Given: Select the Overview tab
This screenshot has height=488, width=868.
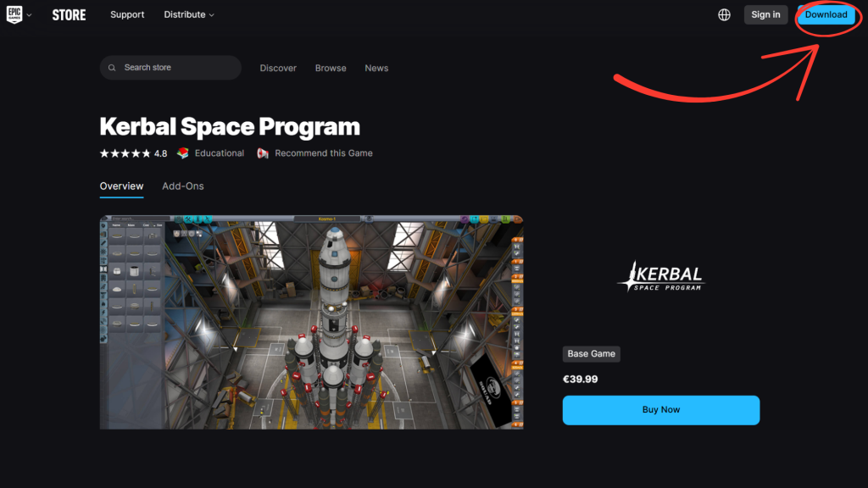Looking at the screenshot, I should tap(121, 186).
